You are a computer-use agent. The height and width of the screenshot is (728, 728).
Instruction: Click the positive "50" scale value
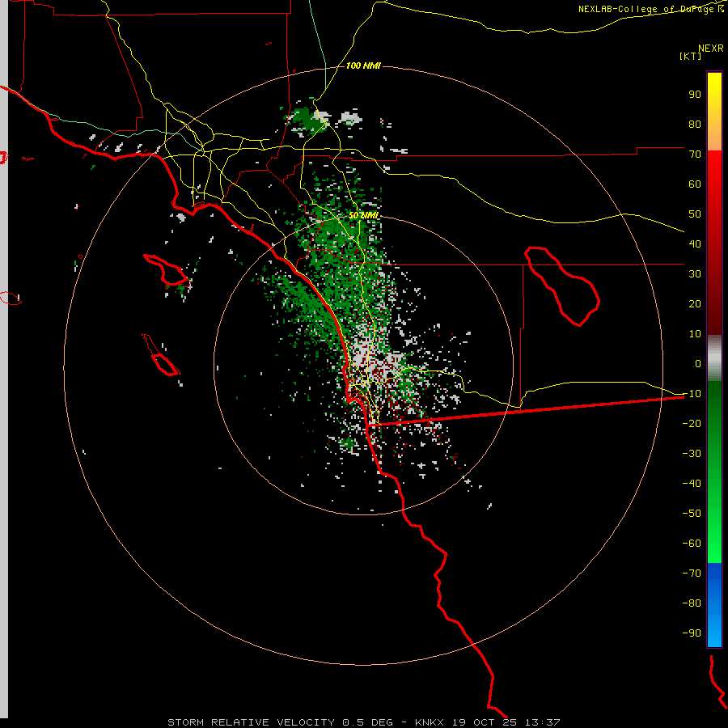pos(695,214)
